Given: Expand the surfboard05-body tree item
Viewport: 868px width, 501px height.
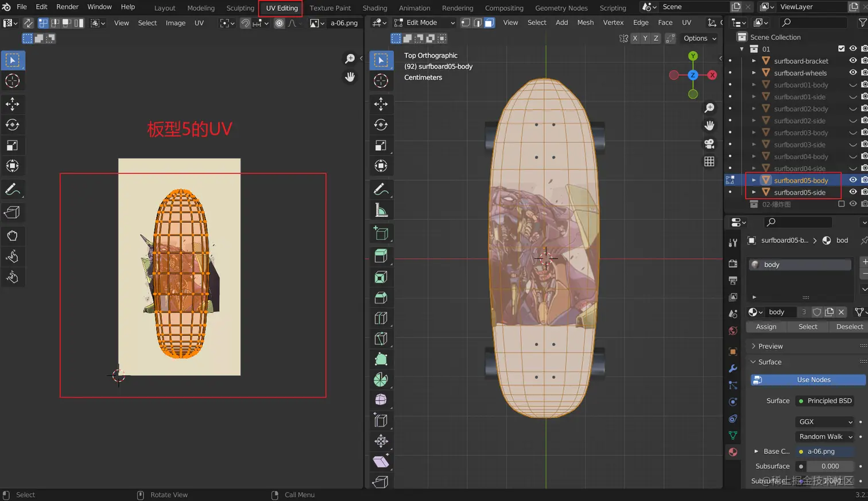Looking at the screenshot, I should pos(754,180).
